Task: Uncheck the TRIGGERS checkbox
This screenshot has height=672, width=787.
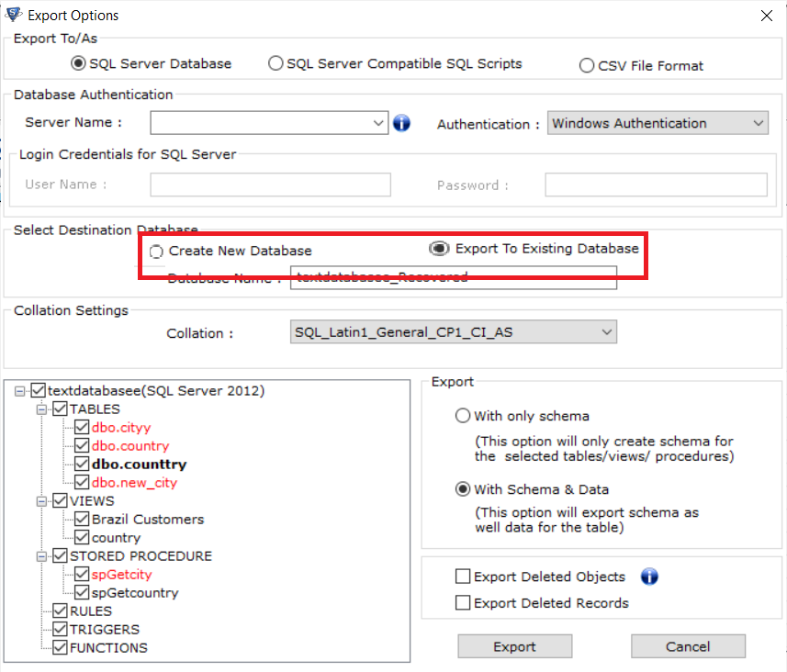Action: [60, 629]
